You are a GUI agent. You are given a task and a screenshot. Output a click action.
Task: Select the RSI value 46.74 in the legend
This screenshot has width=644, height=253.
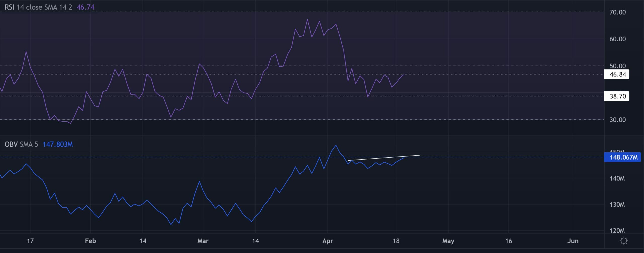coord(85,7)
